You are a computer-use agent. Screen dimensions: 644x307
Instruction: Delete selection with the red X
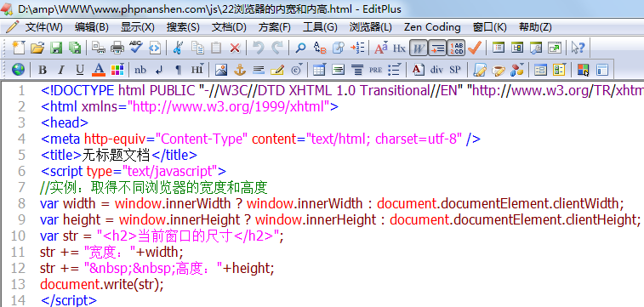click(235, 48)
